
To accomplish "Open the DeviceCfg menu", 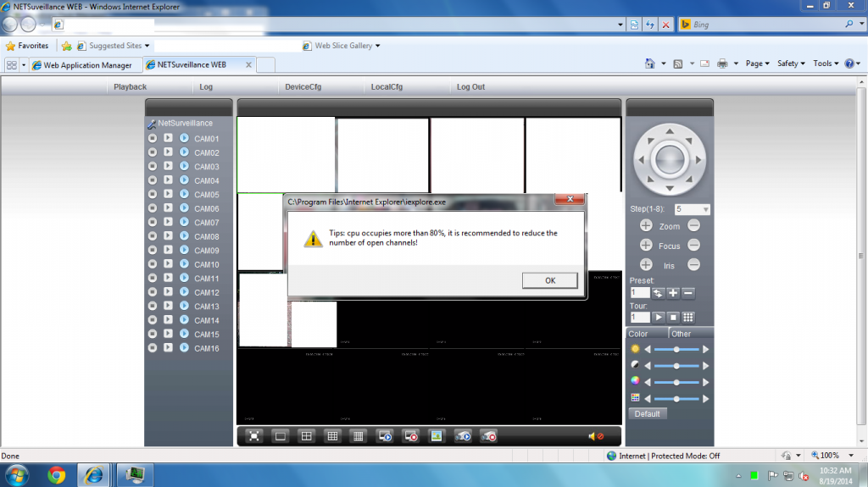I will (303, 87).
